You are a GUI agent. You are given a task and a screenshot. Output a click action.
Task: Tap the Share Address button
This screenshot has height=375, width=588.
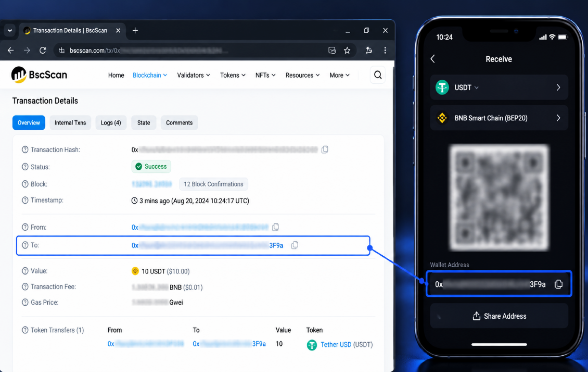coord(498,316)
